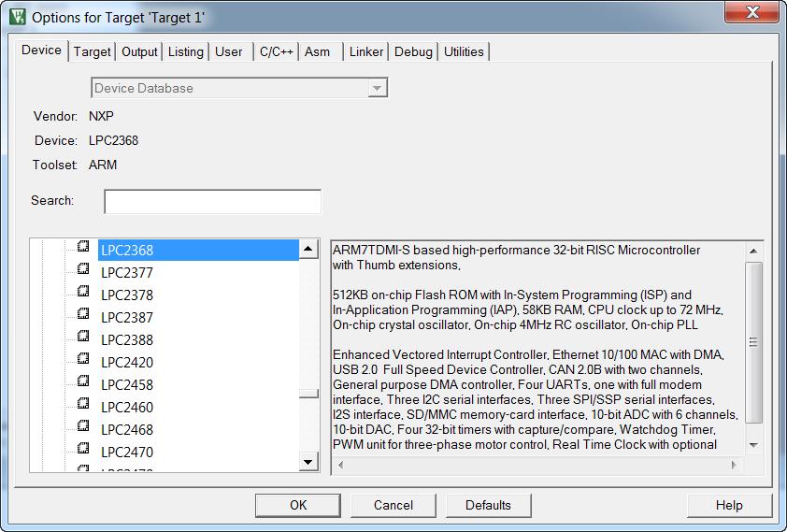The width and height of the screenshot is (787, 532).
Task: Click the ARM7TDMI-S description line
Action: [517, 250]
